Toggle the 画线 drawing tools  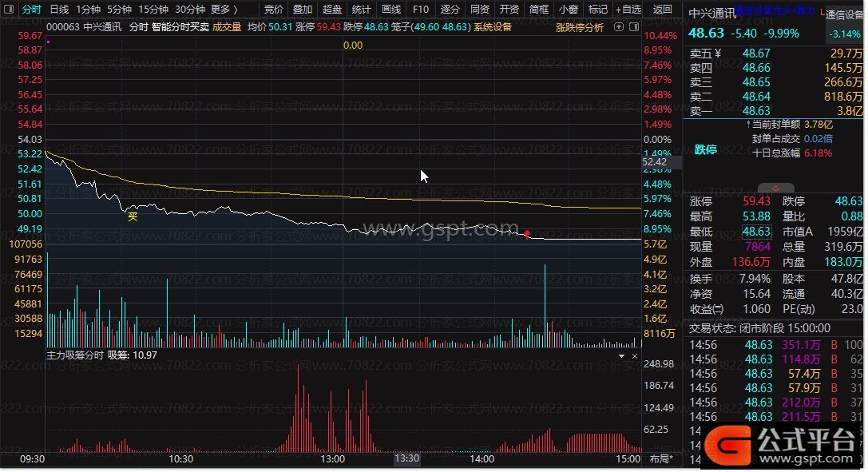(x=391, y=10)
